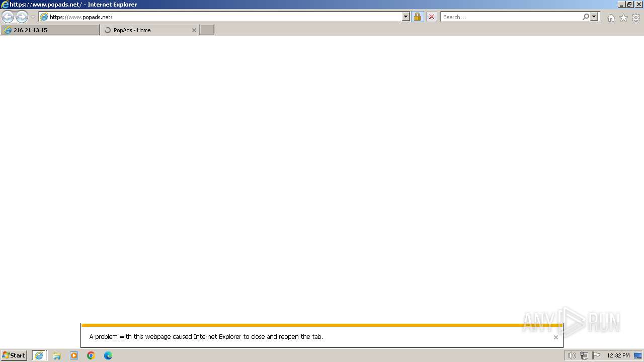Click the webpage problem notification message
This screenshot has width=644, height=362.
point(206,337)
